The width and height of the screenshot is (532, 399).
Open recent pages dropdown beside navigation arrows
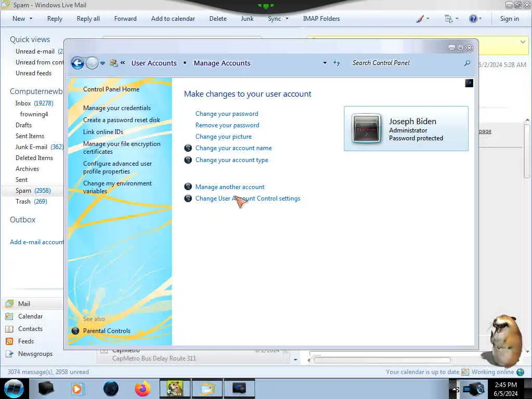pos(102,63)
